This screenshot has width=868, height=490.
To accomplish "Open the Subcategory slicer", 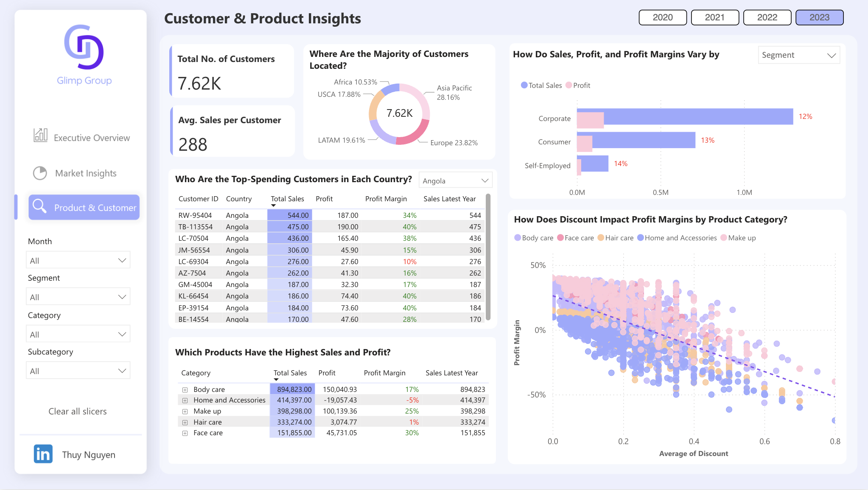I will (78, 370).
